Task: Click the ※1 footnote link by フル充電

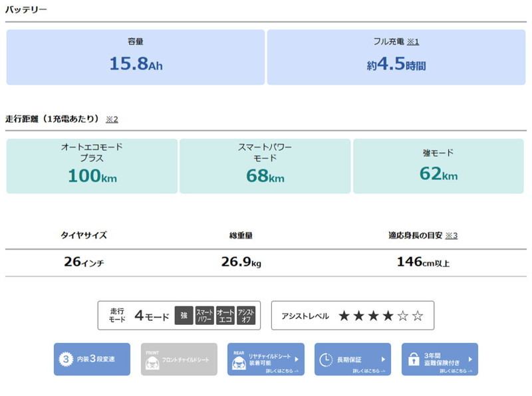Action: [x=413, y=42]
